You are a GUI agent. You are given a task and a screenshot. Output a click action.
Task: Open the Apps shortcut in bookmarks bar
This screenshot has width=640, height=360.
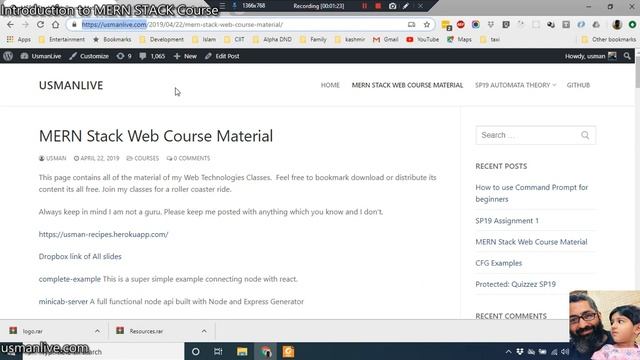pyautogui.click(x=19, y=40)
